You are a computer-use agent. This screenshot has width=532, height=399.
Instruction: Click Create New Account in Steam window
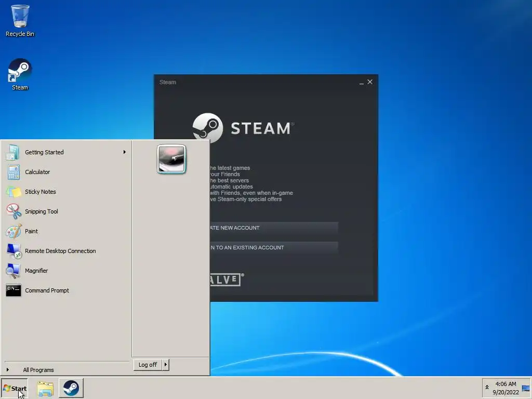[273, 228]
